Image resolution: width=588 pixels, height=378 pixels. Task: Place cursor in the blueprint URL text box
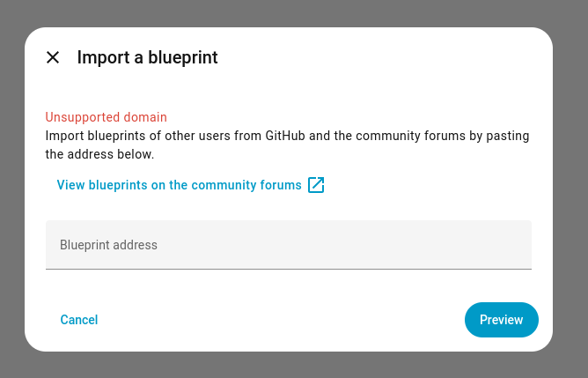click(289, 245)
